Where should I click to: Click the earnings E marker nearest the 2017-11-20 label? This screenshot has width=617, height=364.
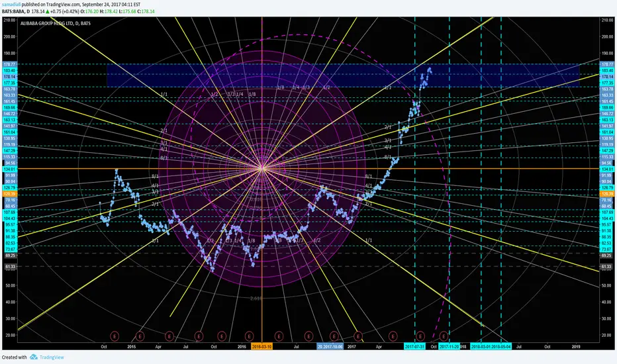pyautogui.click(x=444, y=336)
